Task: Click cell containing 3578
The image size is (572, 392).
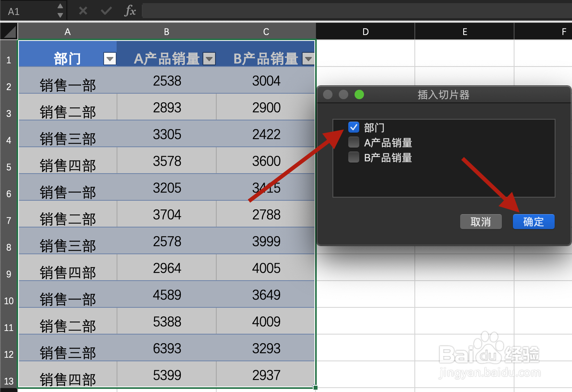Action: [167, 161]
